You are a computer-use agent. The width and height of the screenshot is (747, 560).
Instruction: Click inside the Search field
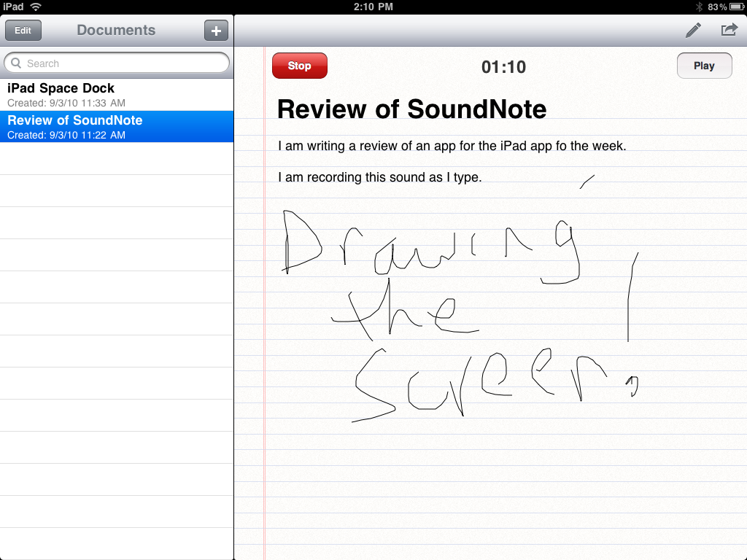coord(117,63)
